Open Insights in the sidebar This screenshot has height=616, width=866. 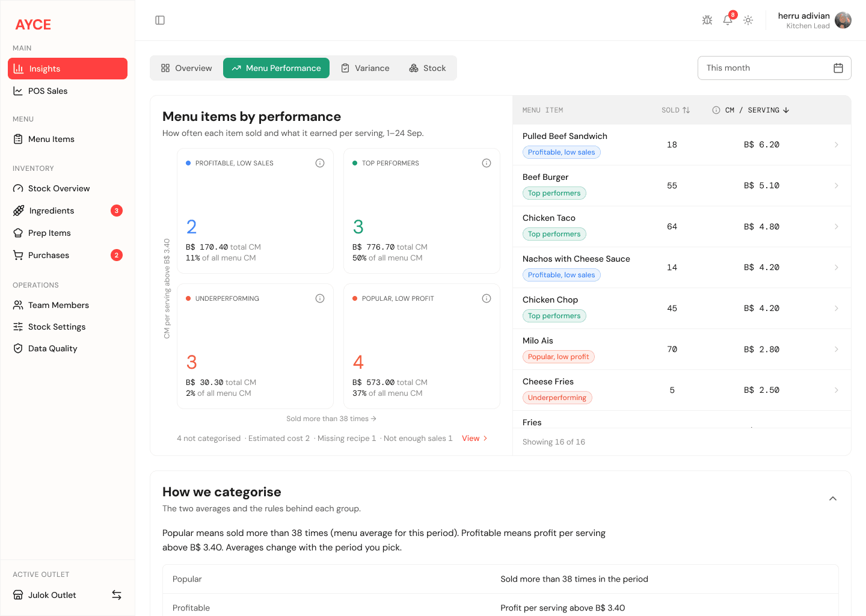(67, 69)
